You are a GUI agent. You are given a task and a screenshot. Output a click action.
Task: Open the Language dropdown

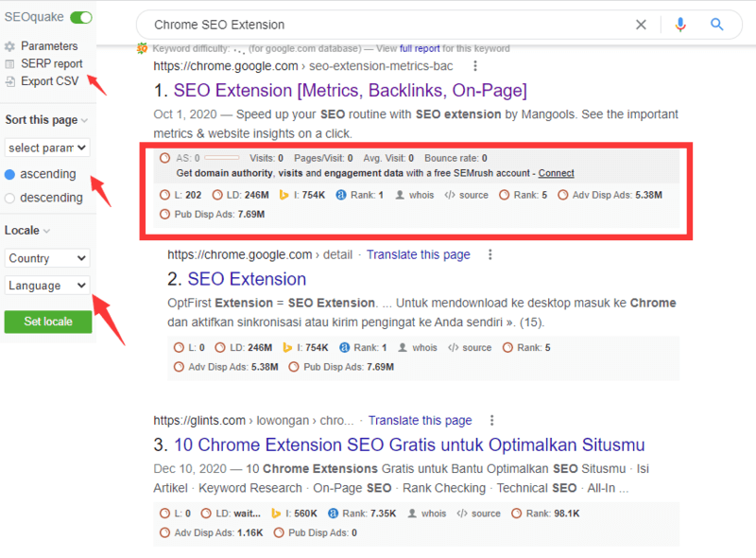click(x=46, y=285)
